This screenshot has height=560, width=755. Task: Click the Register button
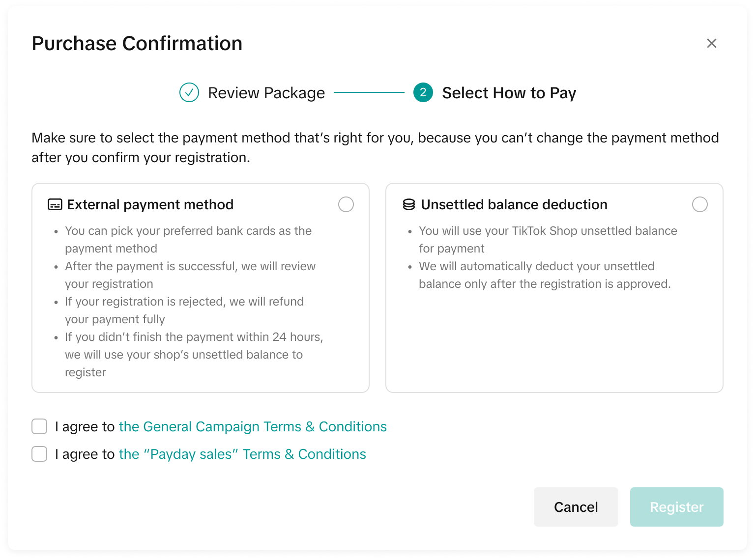[x=676, y=507]
